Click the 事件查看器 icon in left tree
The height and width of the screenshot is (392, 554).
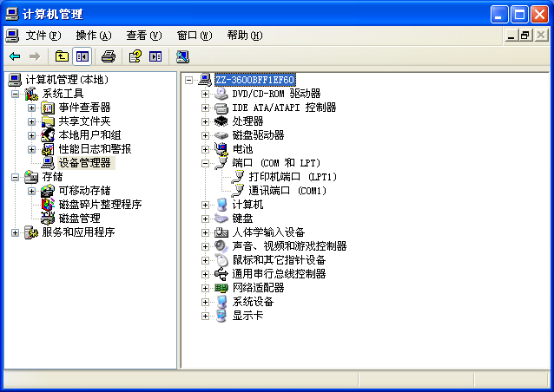click(48, 108)
